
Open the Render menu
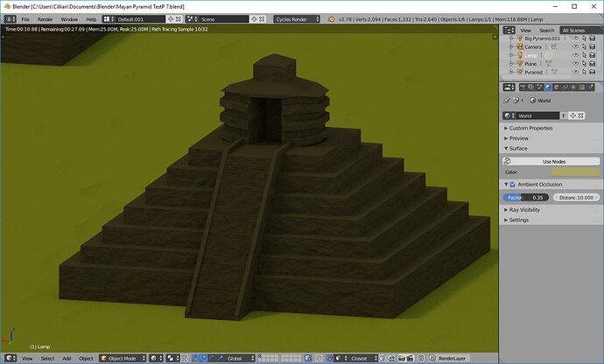click(45, 19)
